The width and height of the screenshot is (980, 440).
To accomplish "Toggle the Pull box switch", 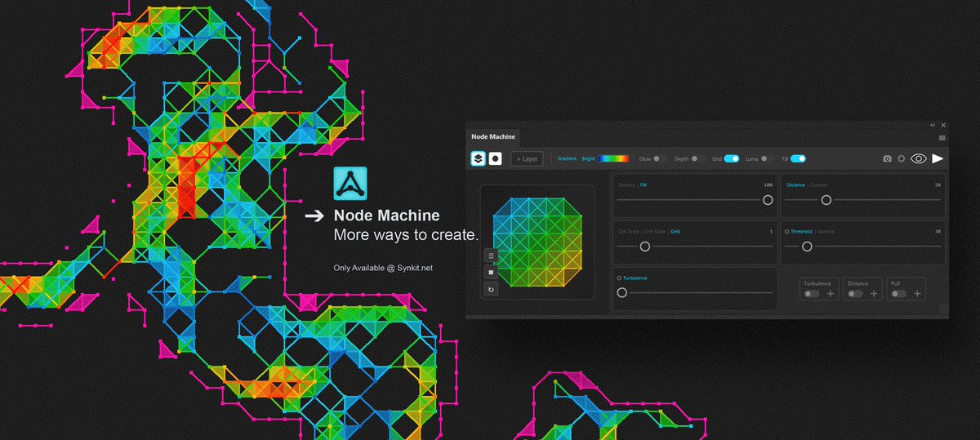I will coord(898,293).
